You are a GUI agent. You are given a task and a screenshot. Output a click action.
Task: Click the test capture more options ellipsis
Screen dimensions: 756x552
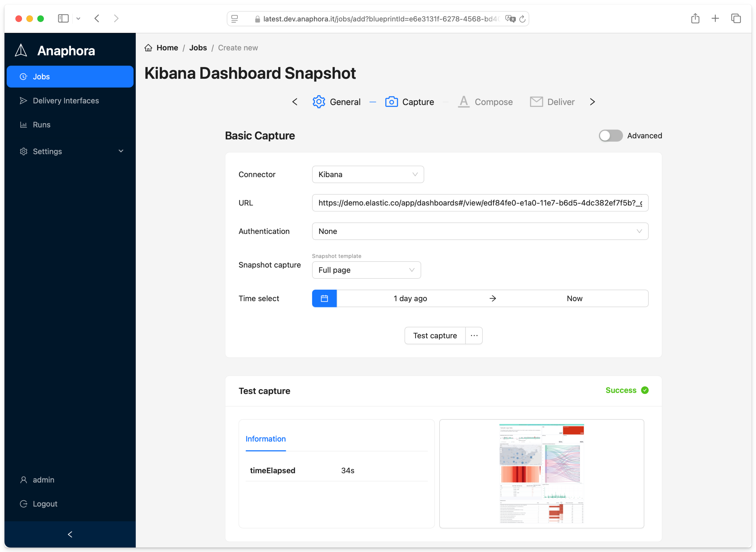pyautogui.click(x=474, y=336)
